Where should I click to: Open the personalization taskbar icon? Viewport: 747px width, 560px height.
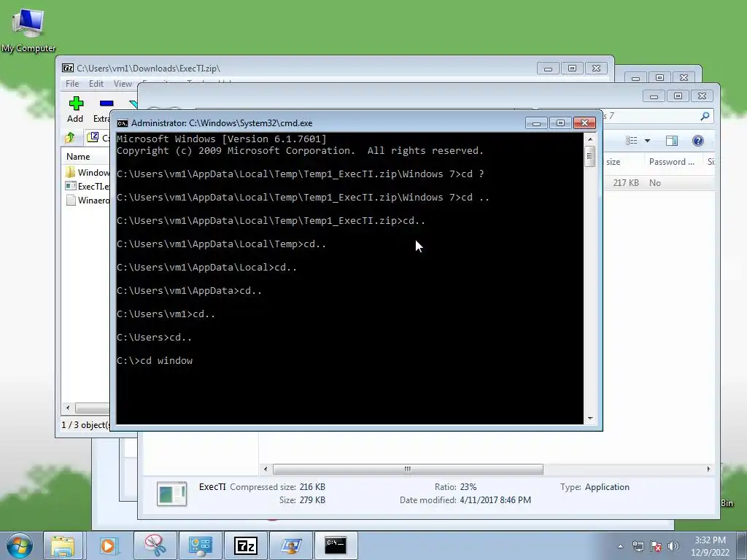point(290,545)
